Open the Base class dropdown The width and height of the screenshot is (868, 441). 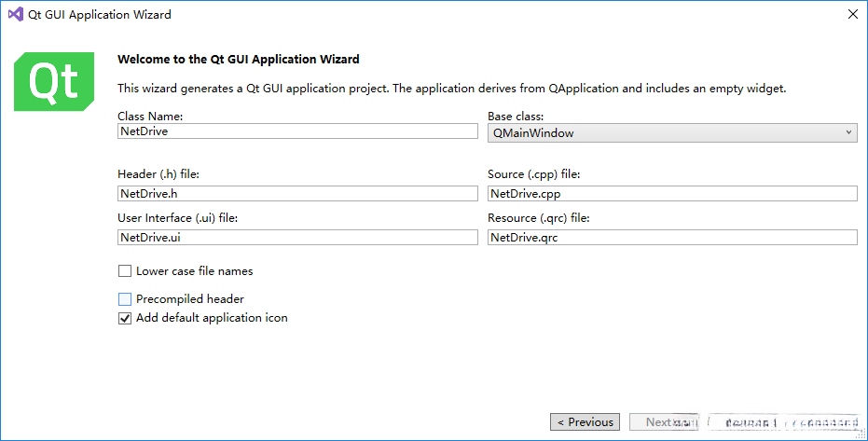[671, 133]
